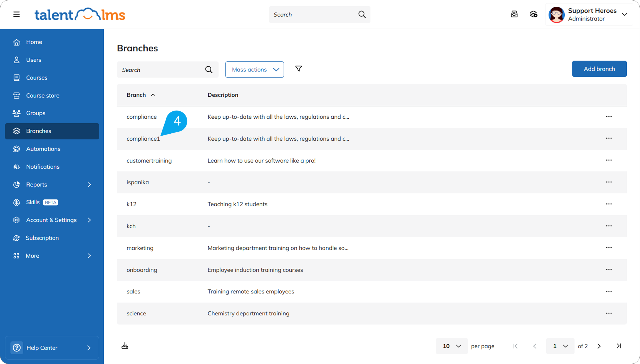Click the Account & Settings gear icon
The height and width of the screenshot is (364, 640).
coord(16,220)
